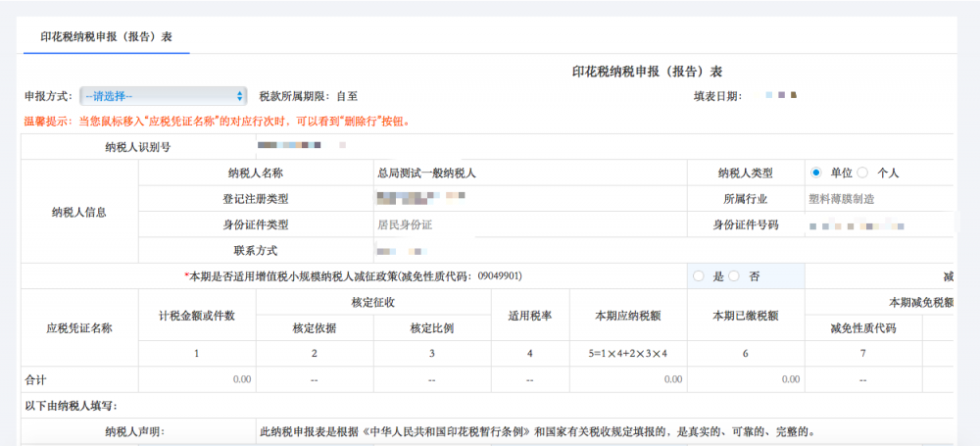Choose 否 for the small-scale taxpayer reduction policy

click(735, 276)
